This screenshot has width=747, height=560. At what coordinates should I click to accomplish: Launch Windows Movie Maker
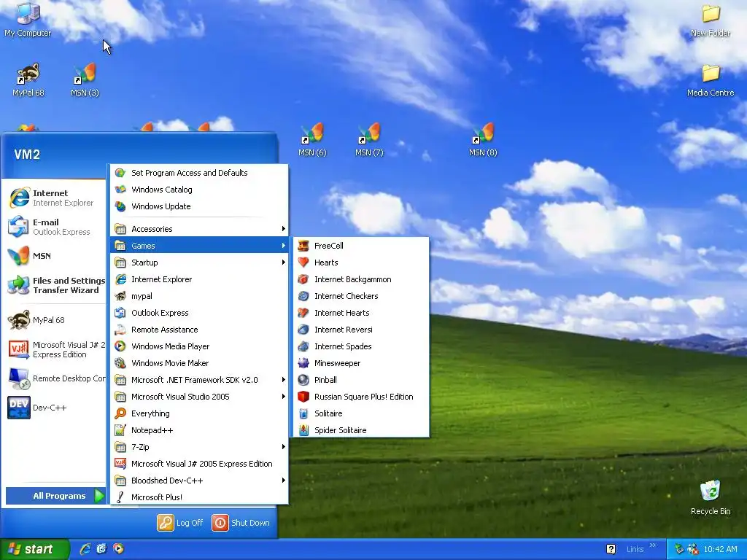pyautogui.click(x=199, y=363)
